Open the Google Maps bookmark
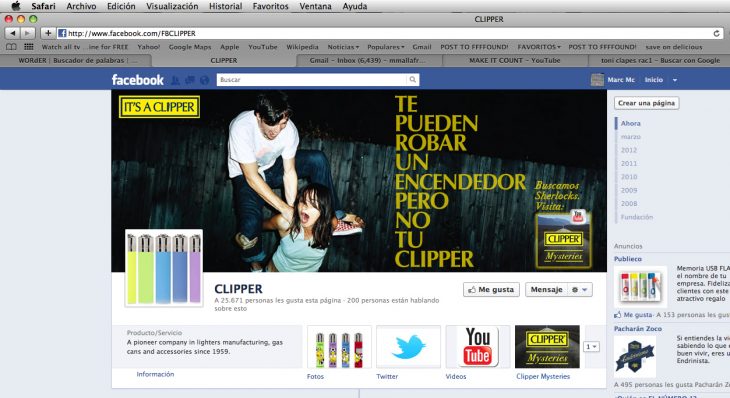The height and width of the screenshot is (398, 730). click(x=189, y=47)
